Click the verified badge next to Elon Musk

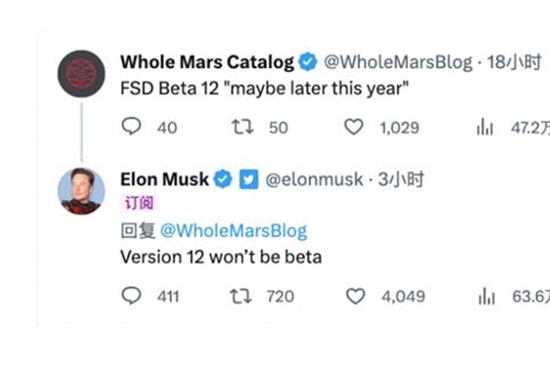[x=223, y=179]
